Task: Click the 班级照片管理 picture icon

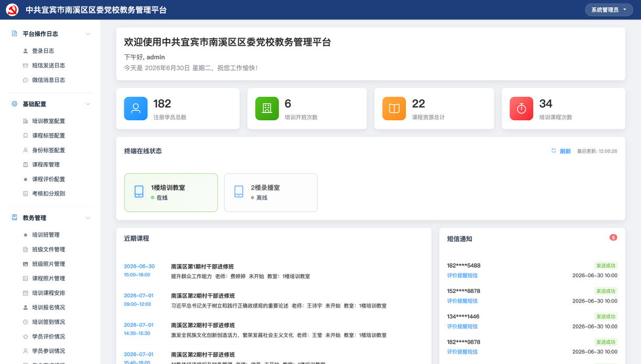Action: pos(26,264)
